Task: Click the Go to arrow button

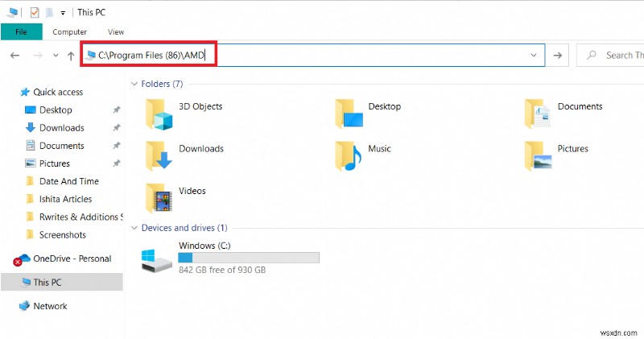Action: pyautogui.click(x=557, y=55)
